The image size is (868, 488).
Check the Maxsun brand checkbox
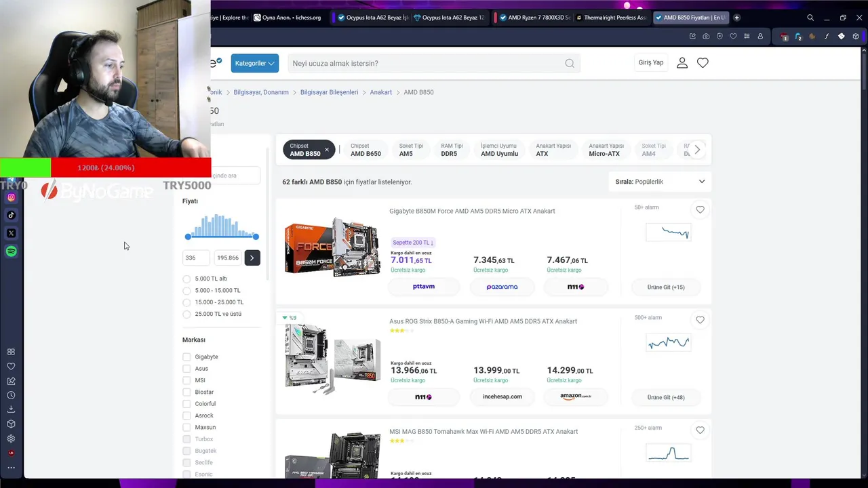click(186, 427)
